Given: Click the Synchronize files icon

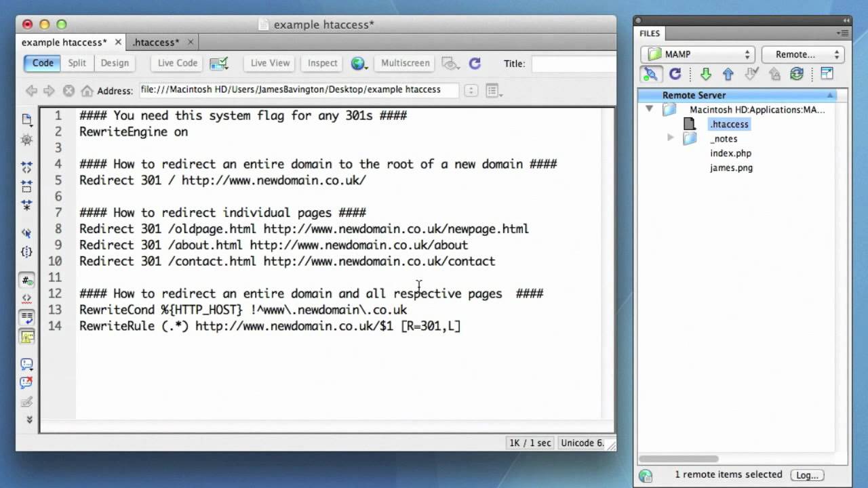Looking at the screenshot, I should [797, 74].
